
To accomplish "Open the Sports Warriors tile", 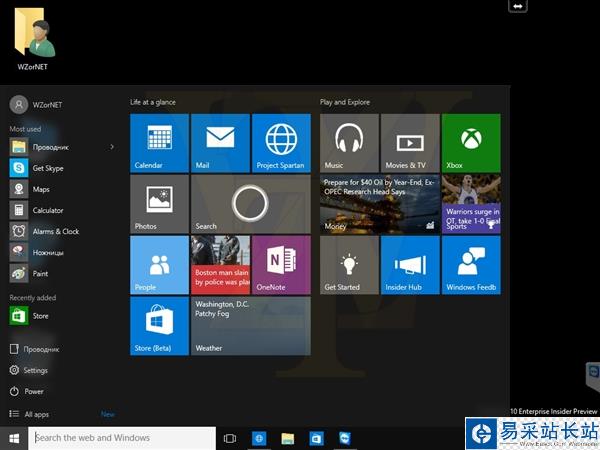I will point(471,204).
